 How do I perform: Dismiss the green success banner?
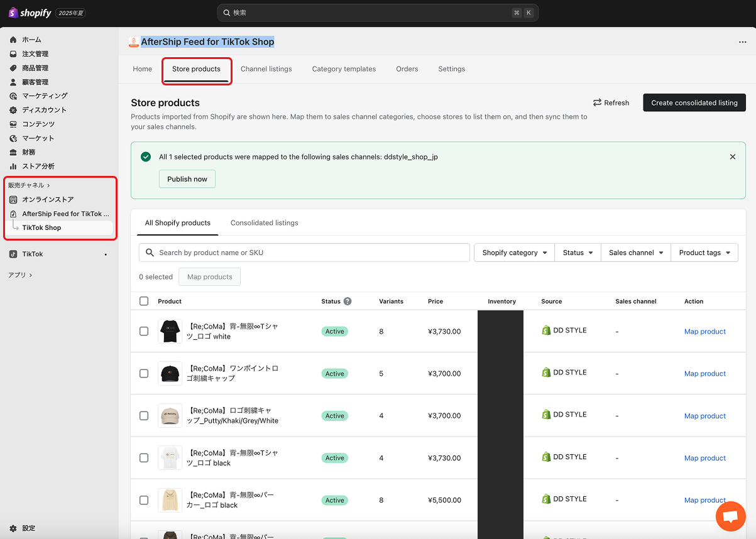pyautogui.click(x=732, y=157)
